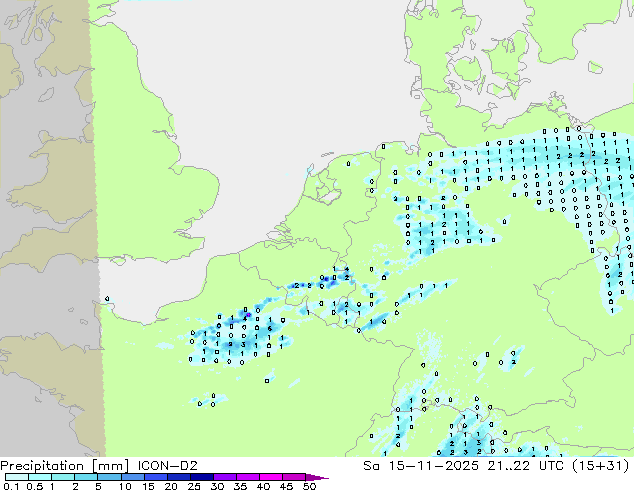Screen dimensions: 634x490
Task: Click the '0.1' legend scale label
Action: pos(11,486)
